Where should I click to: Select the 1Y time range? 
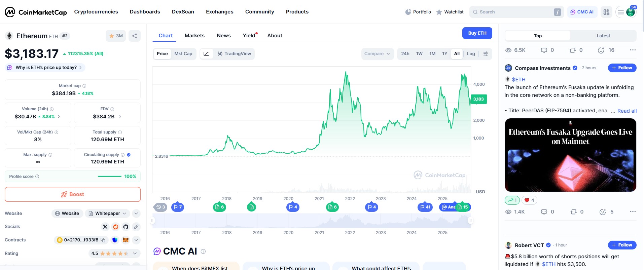pos(444,54)
